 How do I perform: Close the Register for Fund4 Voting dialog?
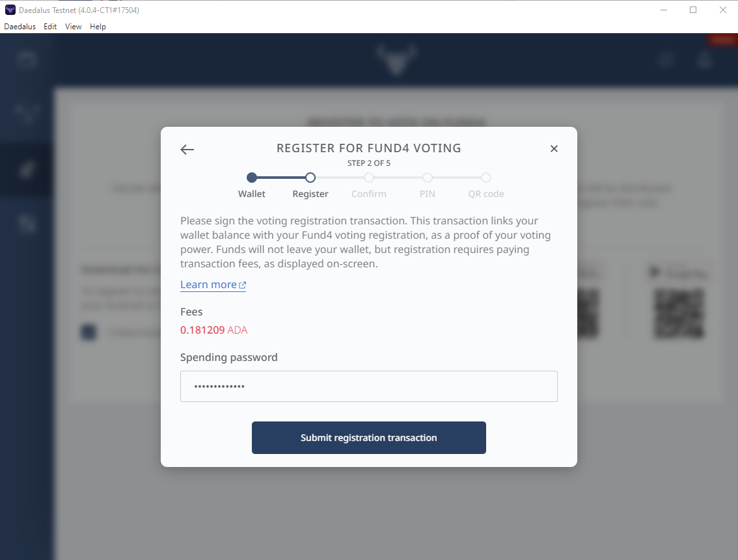554,149
